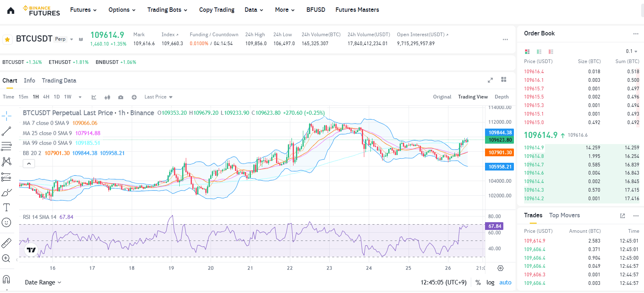Open the technical indicators icon

click(x=94, y=97)
